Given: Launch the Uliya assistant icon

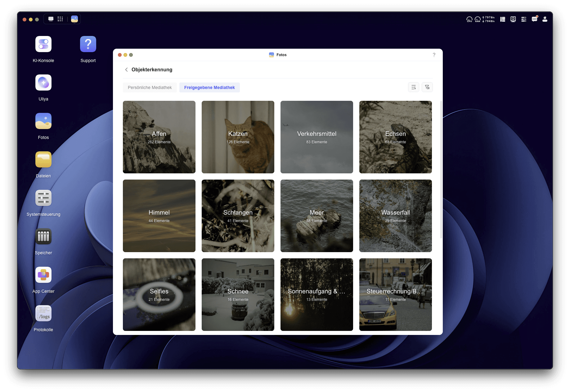Looking at the screenshot, I should [43, 82].
